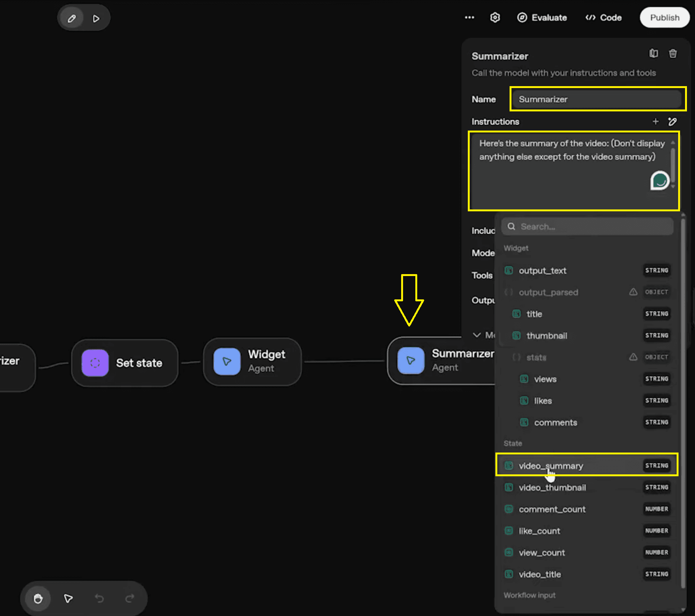Image resolution: width=695 pixels, height=616 pixels.
Task: Click the Instructions magic-pen generate icon
Action: [x=672, y=121]
